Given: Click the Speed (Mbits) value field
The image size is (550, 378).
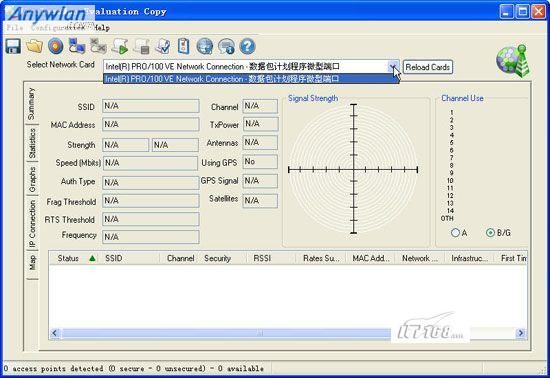Looking at the screenshot, I should [151, 163].
